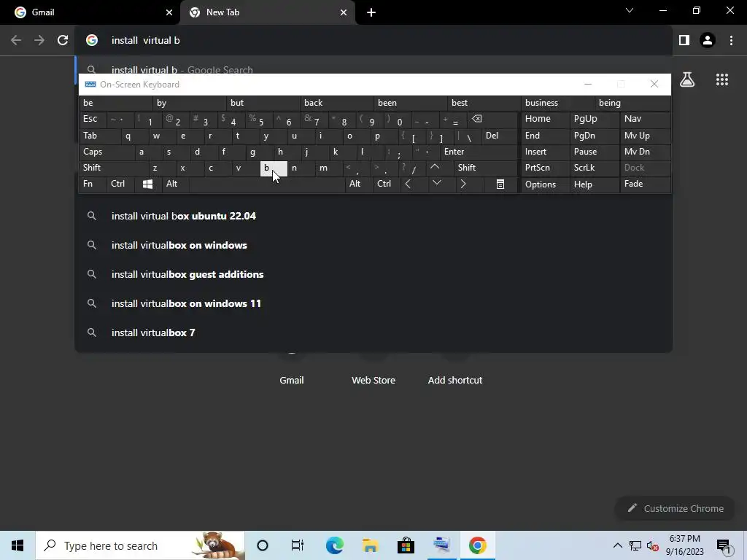Open Cortana circle icon in taskbar
Viewport: 747px width, 560px height.
(x=263, y=545)
